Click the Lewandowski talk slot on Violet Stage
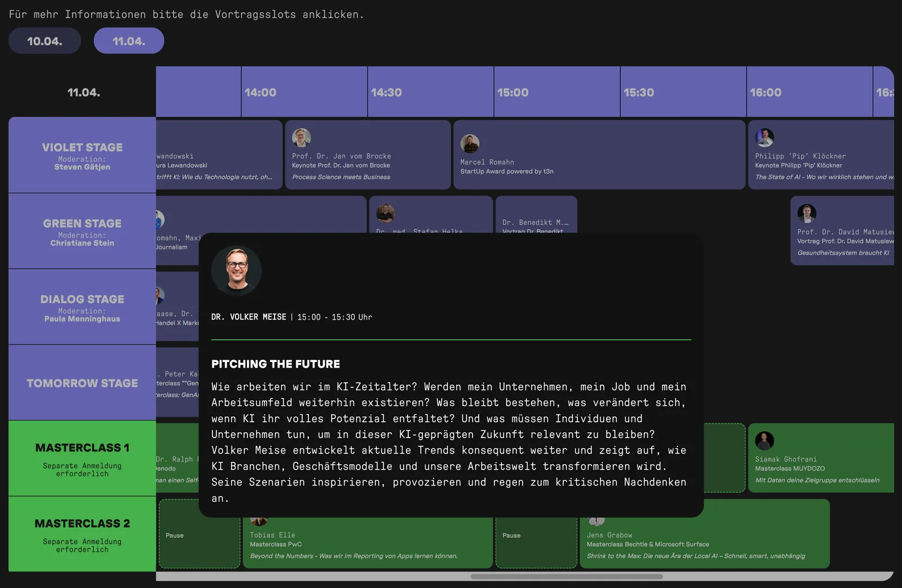The width and height of the screenshot is (902, 588). 219,154
